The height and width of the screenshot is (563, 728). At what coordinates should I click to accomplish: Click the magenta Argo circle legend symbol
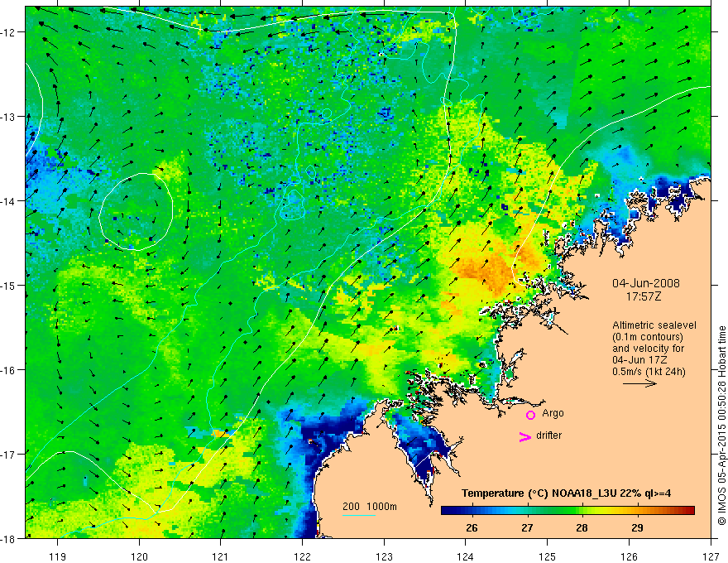(x=530, y=415)
